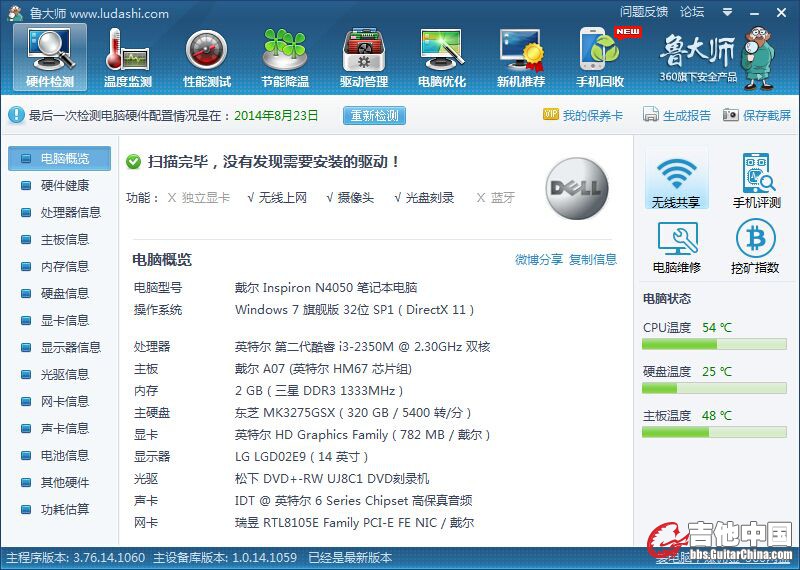Open the 节能降温 energy saving tool
This screenshot has height=570, width=800.
285,58
